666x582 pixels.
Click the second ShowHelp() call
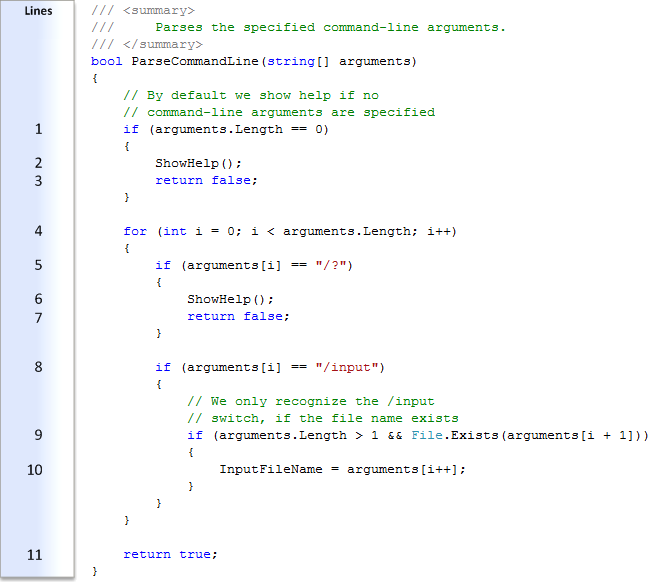coord(231,299)
